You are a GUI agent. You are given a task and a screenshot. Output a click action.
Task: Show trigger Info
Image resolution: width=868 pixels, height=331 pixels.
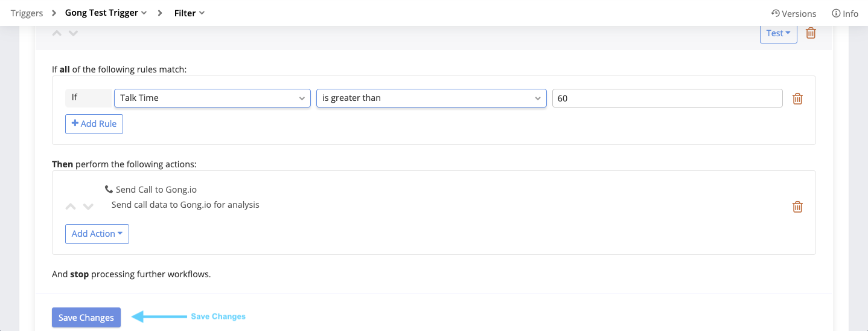coord(844,13)
